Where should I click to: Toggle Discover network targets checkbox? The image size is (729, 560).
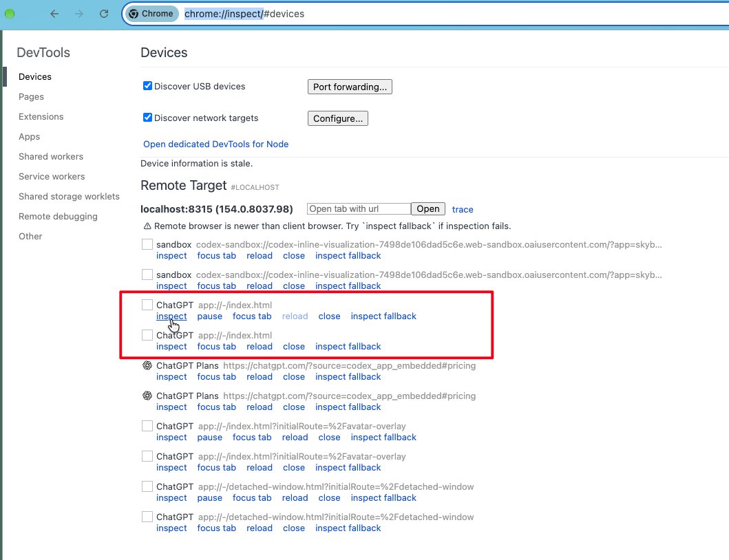coord(147,118)
